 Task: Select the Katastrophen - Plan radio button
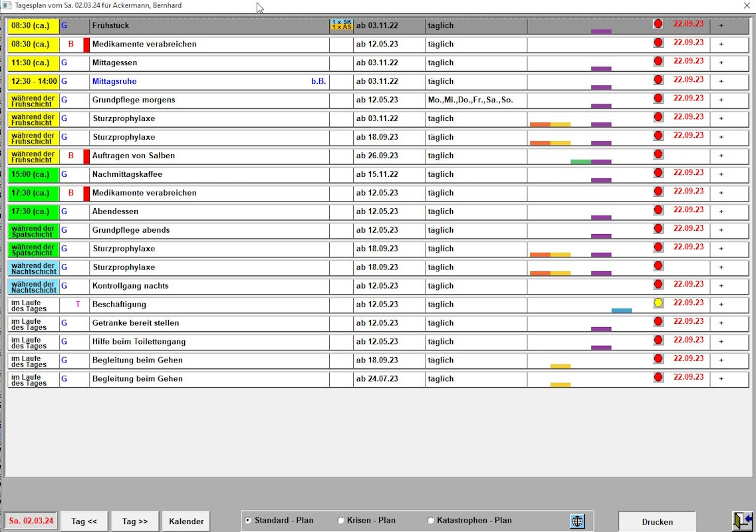point(431,521)
